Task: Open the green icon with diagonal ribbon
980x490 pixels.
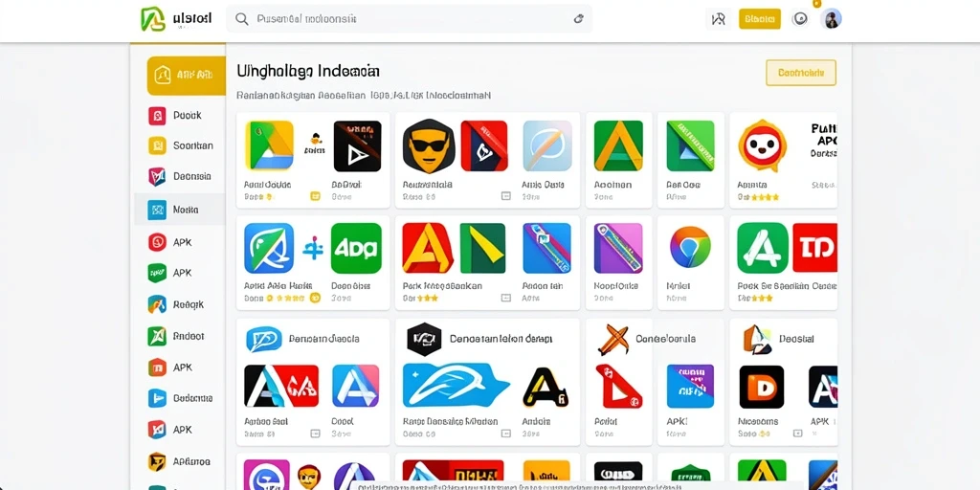Action: pos(690,146)
